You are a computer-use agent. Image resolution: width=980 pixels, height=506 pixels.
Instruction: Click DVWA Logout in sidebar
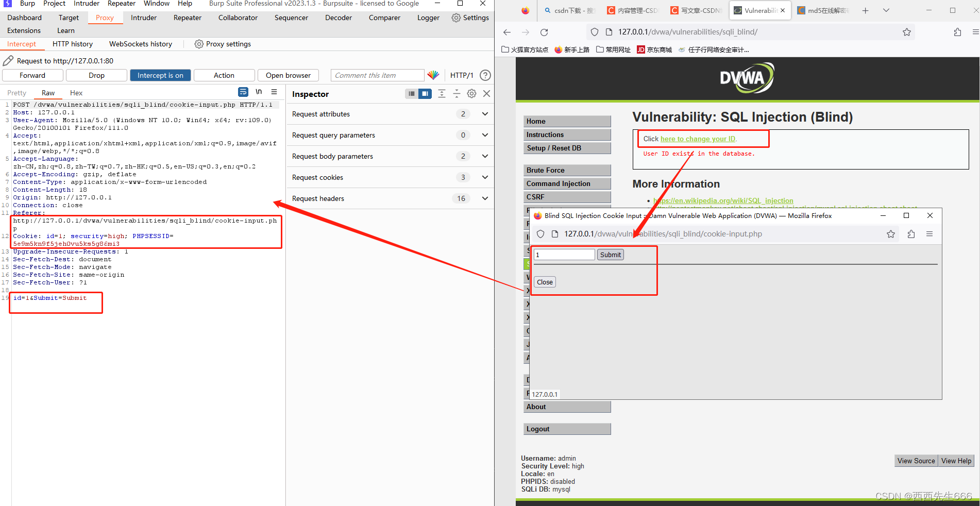click(x=567, y=429)
